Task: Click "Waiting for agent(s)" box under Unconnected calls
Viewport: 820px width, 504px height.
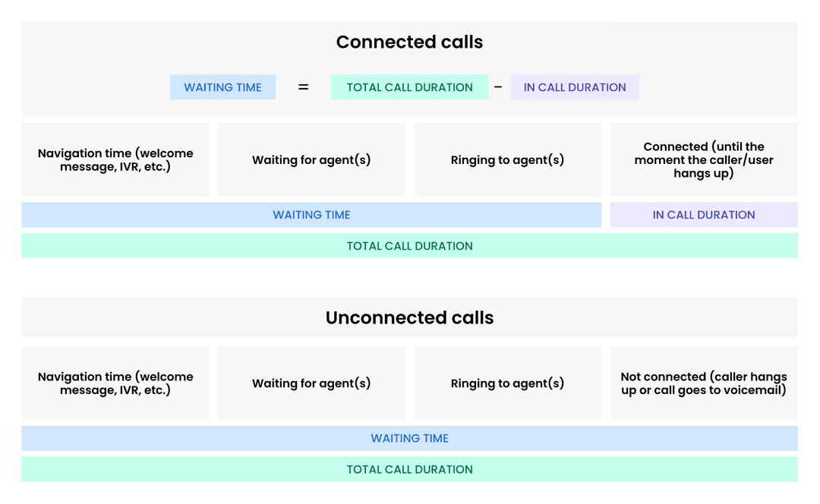Action: (311, 383)
